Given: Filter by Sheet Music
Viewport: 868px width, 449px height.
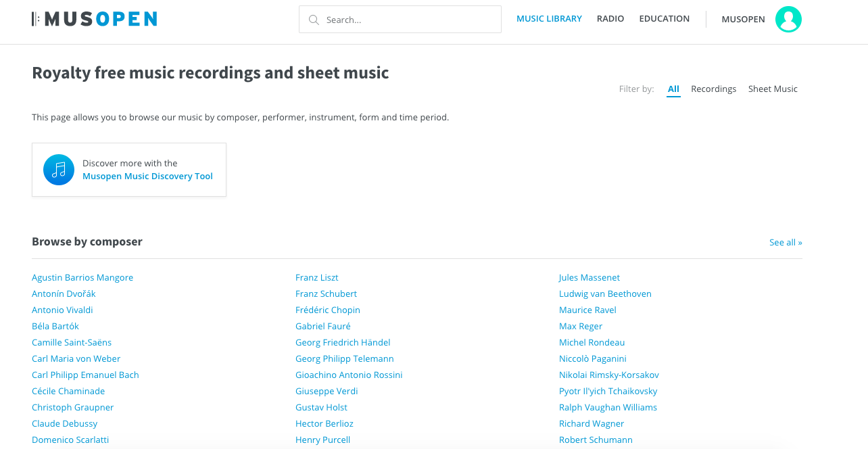Looking at the screenshot, I should pyautogui.click(x=773, y=89).
